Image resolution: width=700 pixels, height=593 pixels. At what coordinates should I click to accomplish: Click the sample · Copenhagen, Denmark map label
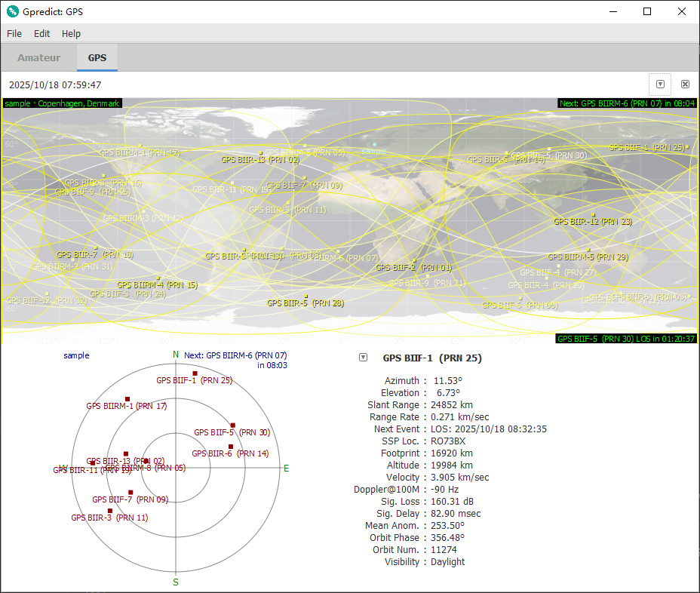(x=62, y=103)
